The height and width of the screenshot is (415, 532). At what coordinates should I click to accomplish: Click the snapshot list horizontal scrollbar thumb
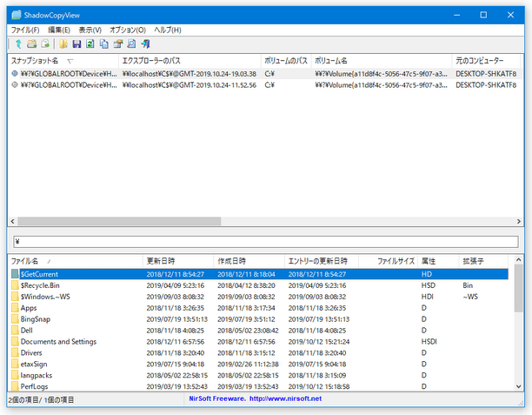coord(119,222)
